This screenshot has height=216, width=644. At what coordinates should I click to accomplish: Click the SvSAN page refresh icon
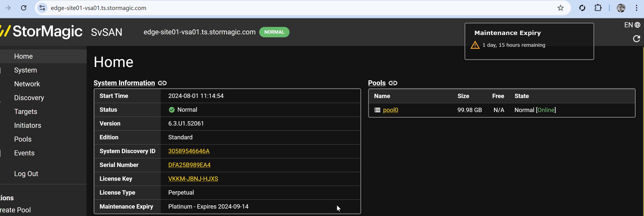(x=637, y=39)
